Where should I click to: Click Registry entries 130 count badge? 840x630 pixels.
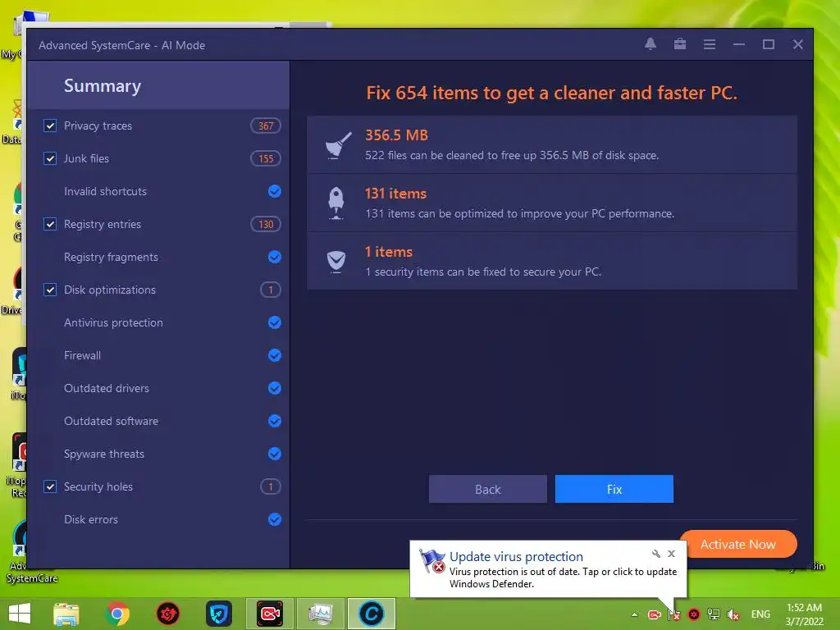point(266,224)
